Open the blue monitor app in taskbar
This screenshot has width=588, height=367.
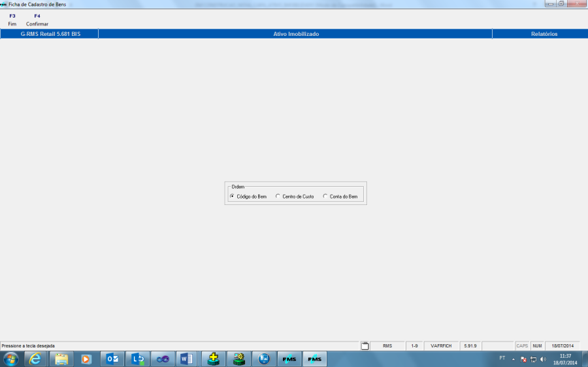[264, 359]
